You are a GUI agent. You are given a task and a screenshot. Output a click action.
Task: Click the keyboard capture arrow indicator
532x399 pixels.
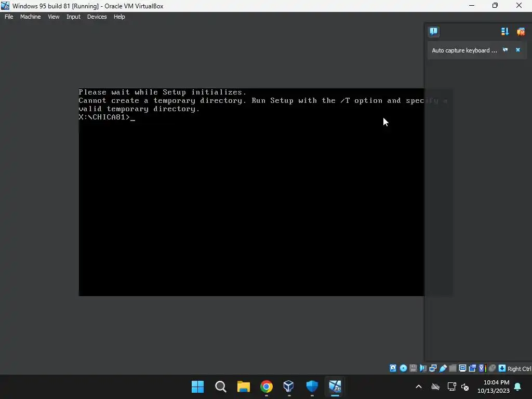[x=502, y=368]
